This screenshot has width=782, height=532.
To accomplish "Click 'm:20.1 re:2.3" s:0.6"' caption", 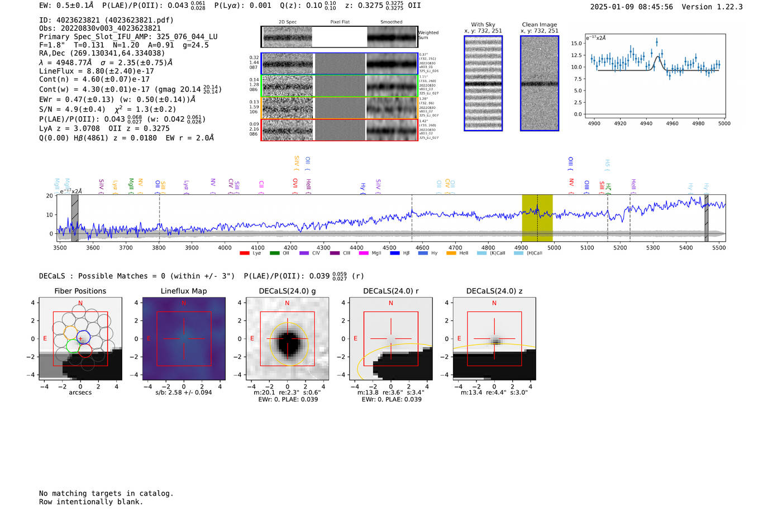I will point(287,392).
